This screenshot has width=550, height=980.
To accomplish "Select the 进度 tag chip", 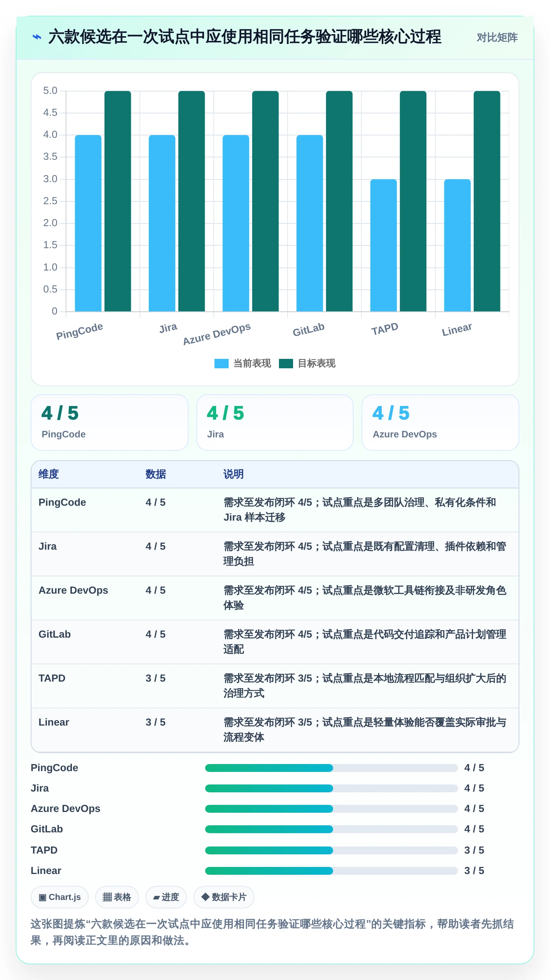I will coord(166,897).
